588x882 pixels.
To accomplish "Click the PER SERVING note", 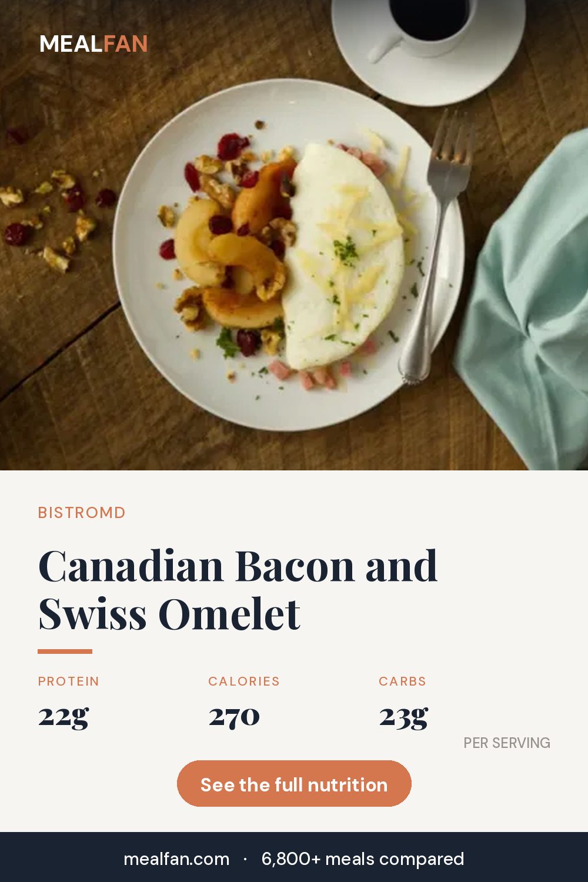I will point(507,743).
